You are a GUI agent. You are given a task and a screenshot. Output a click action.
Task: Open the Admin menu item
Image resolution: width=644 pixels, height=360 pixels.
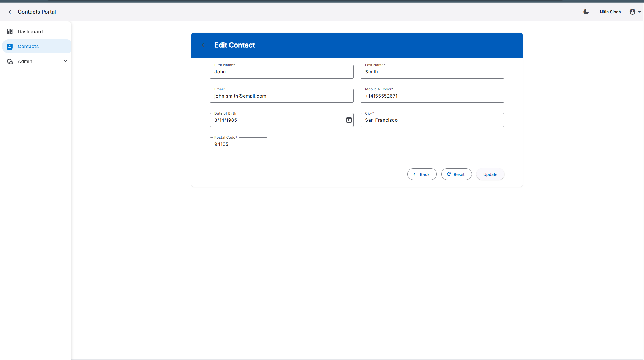37,61
